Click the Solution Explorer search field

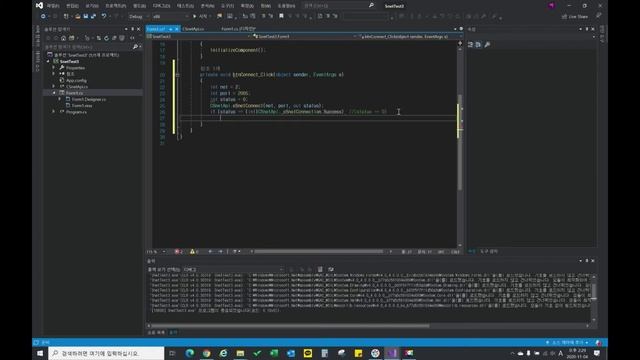(88, 47)
